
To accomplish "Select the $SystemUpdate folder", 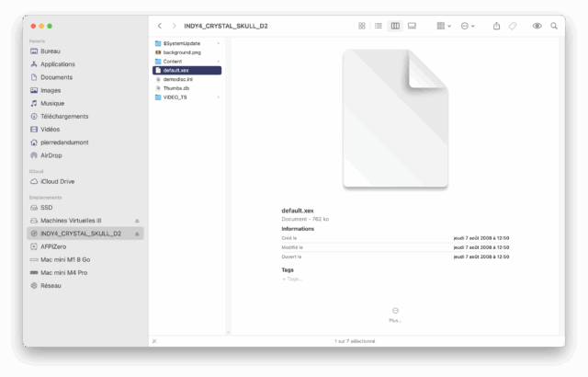I will point(187,43).
